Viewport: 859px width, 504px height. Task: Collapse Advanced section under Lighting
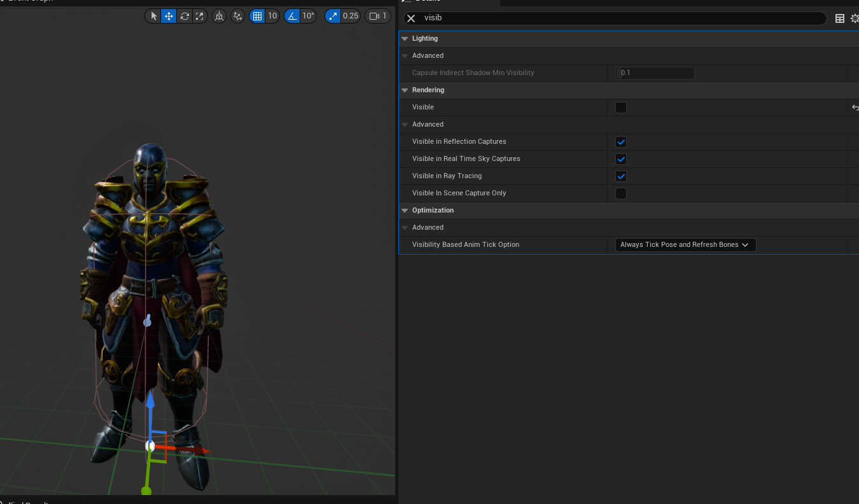pos(405,56)
